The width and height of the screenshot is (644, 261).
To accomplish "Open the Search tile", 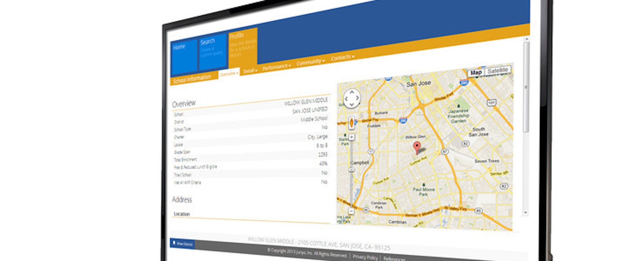I will pos(213,52).
